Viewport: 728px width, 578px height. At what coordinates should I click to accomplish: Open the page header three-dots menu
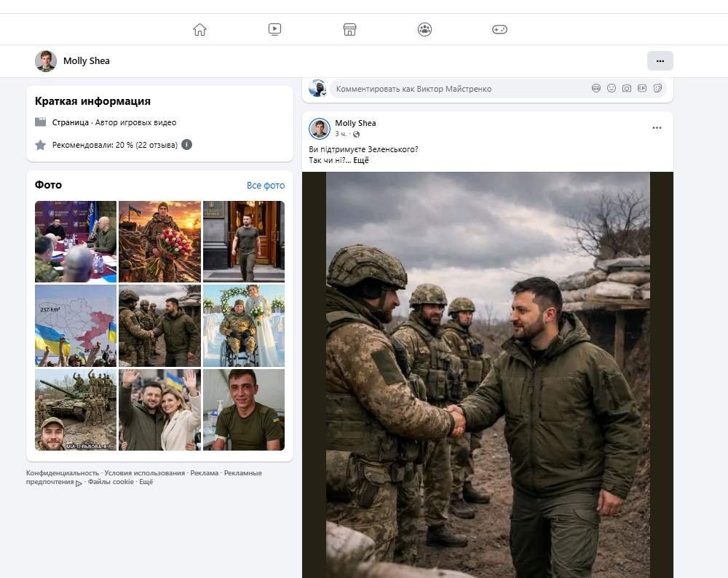click(660, 61)
